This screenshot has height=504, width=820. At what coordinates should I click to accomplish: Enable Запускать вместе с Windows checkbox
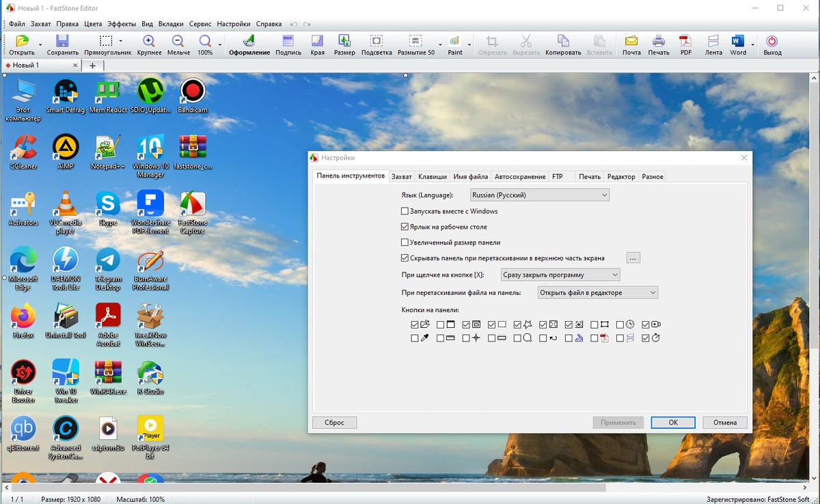click(x=405, y=211)
